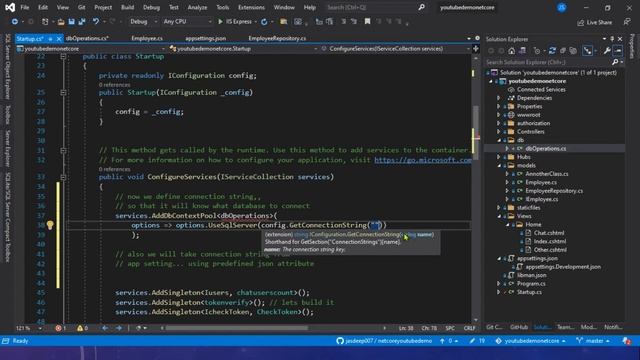Click the Collapse All icon in Solution Explorer
Viewport: 640px width, 360px height.
point(563,51)
